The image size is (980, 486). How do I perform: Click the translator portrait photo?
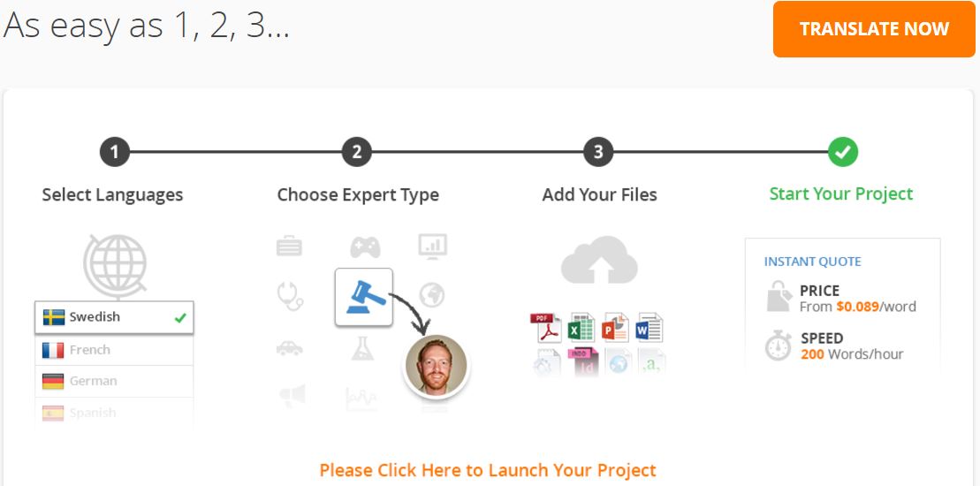coord(436,366)
